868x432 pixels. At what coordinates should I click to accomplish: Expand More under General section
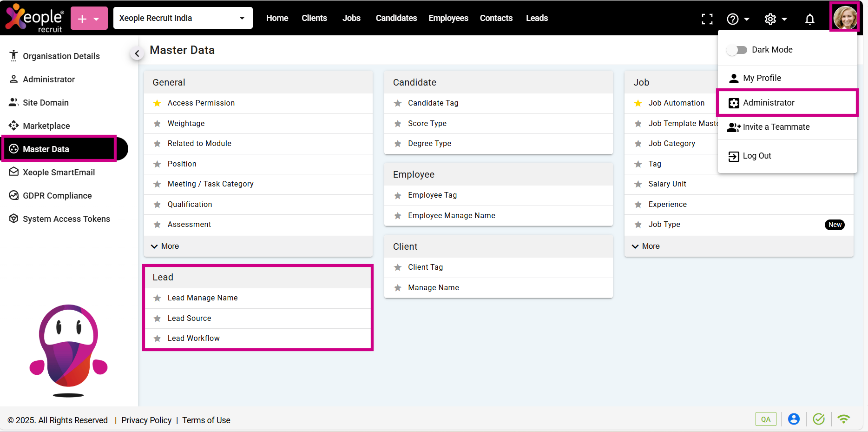165,246
